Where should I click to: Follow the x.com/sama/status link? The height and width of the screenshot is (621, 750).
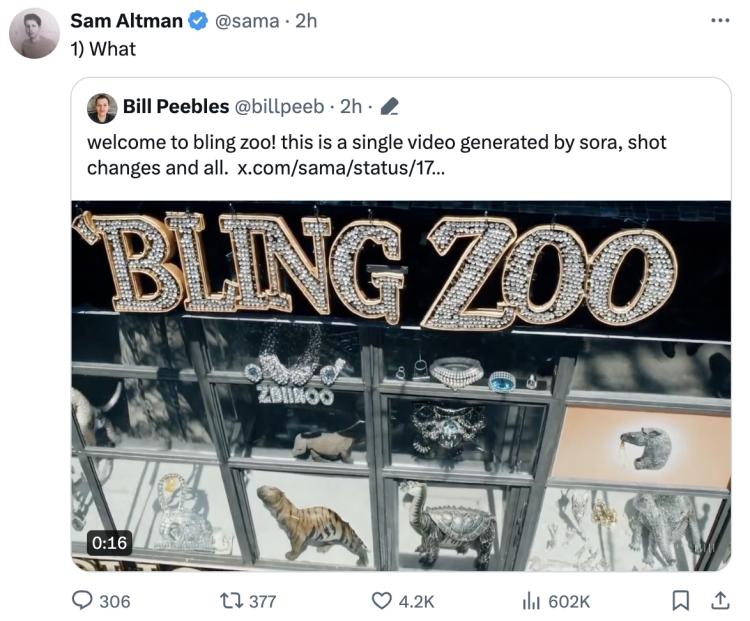[341, 168]
